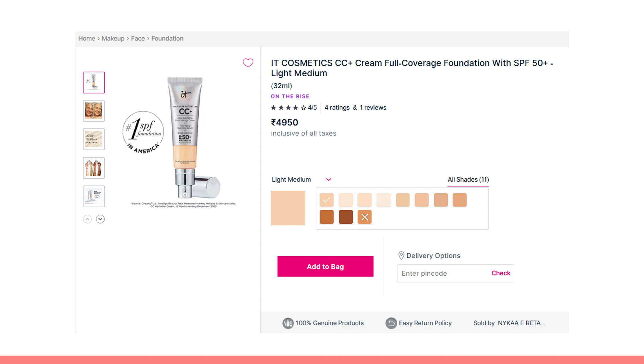Click the star rating icons
Screen dimensions: 644x364
pos(288,108)
